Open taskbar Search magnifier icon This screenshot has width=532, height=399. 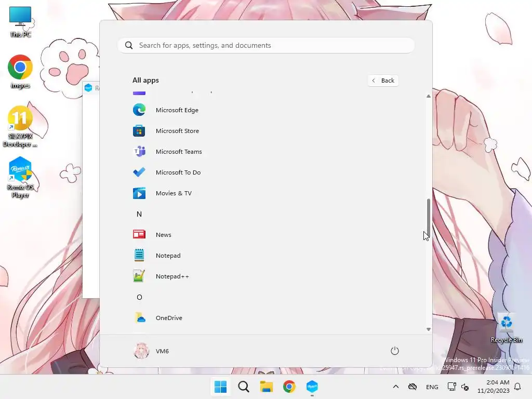[x=244, y=387]
